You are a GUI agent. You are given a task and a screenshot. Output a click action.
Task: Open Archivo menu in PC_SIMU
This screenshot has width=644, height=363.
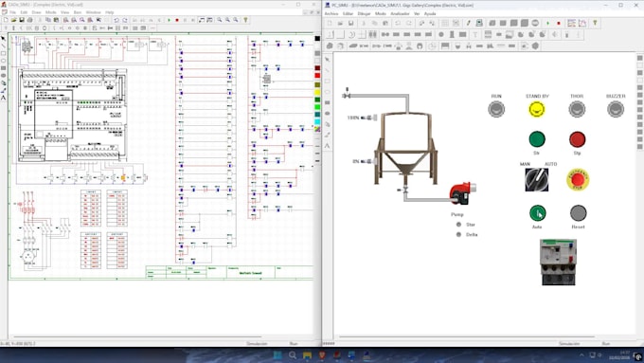click(331, 13)
